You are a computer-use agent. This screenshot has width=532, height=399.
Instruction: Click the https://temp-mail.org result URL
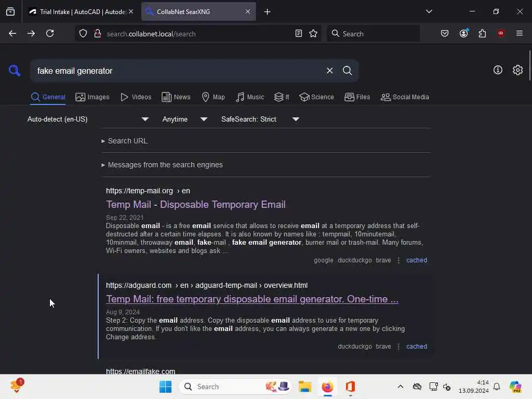coord(148,191)
